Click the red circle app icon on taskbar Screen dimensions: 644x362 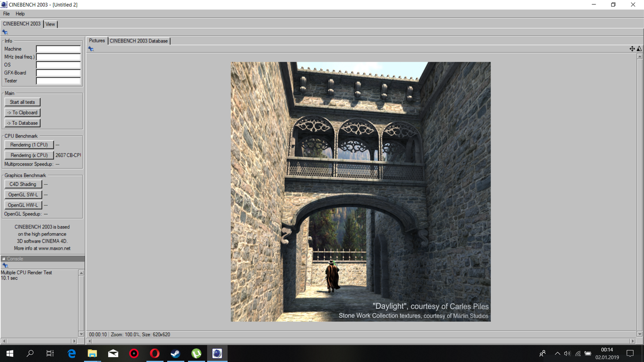134,354
